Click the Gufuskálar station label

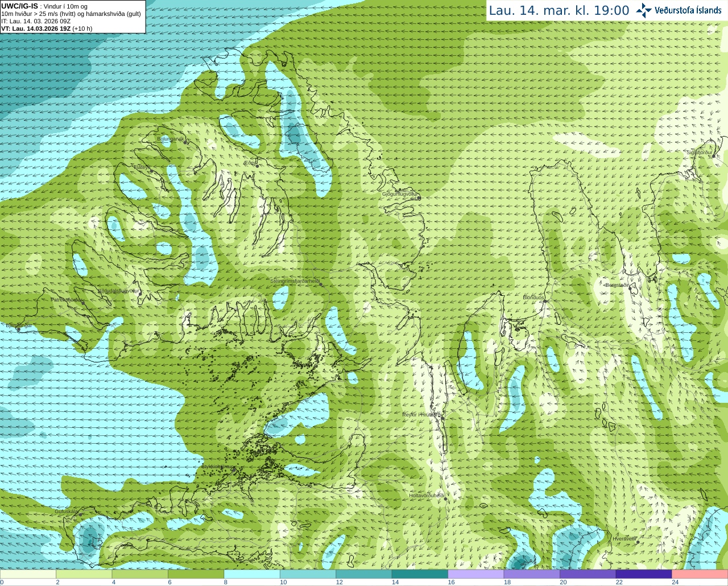[66, 511]
